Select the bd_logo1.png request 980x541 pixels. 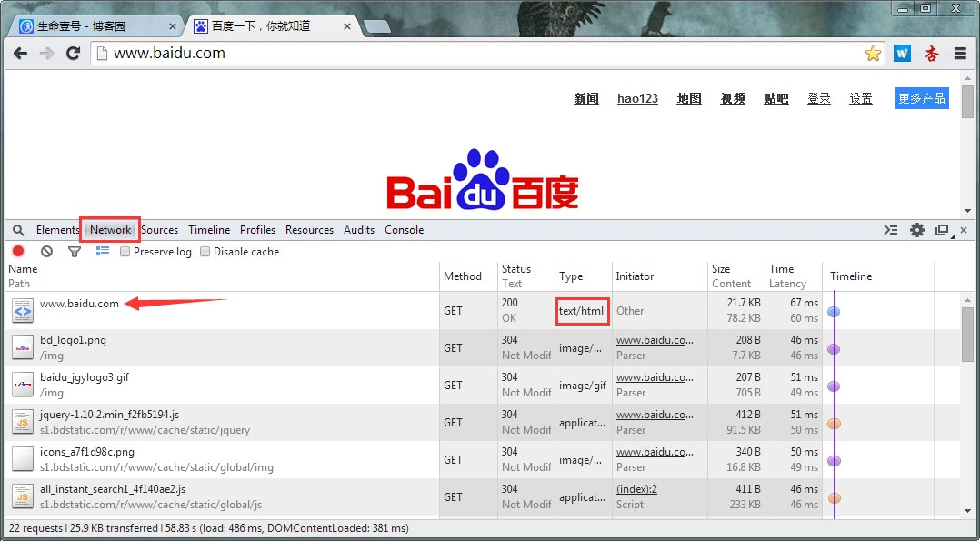[x=482, y=347]
